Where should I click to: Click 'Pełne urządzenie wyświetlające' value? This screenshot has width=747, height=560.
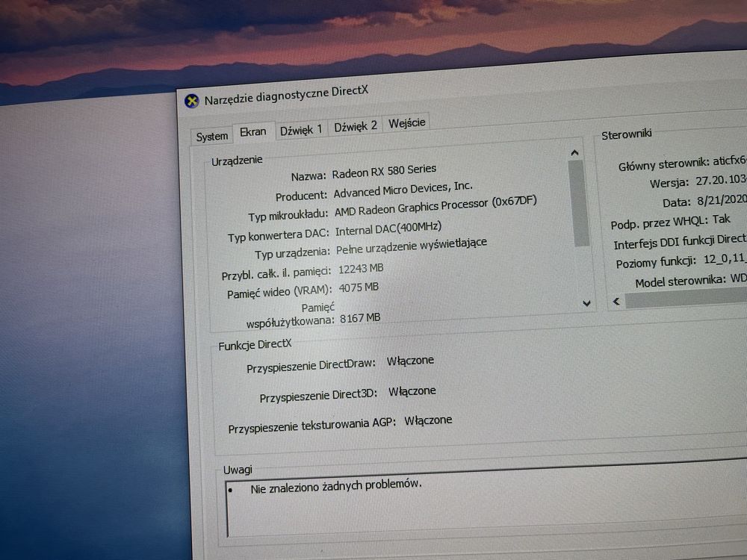coord(412,246)
